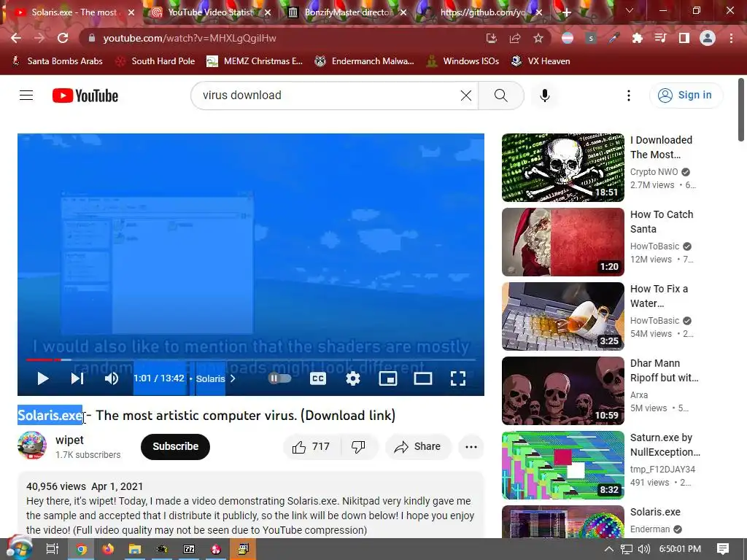Skip to the next video
Viewport: 747px width, 560px height.
pyautogui.click(x=77, y=378)
